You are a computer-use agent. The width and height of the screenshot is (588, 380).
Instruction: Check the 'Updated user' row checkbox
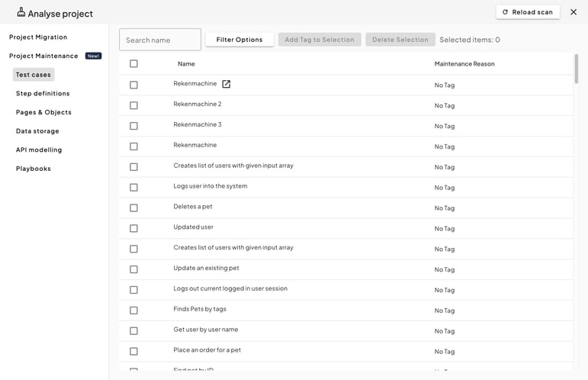click(133, 228)
